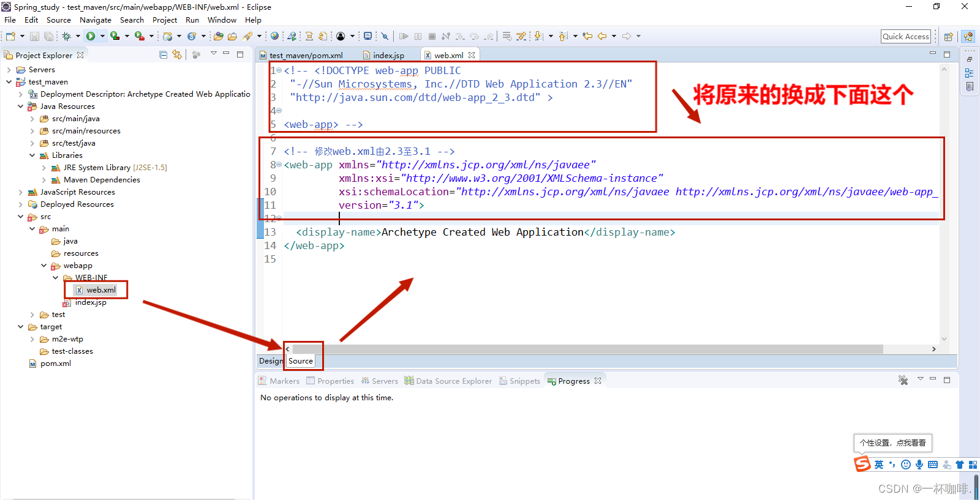Image resolution: width=980 pixels, height=500 pixels.
Task: Click the Save All icon
Action: (48, 36)
